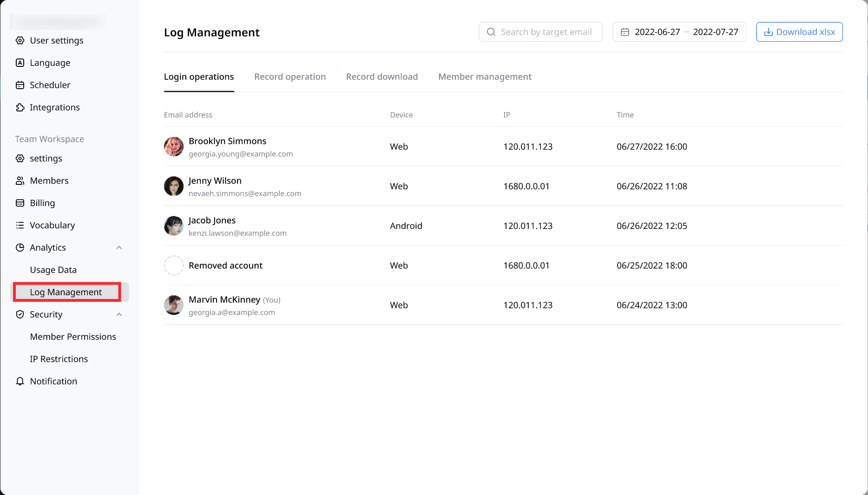Open the IP Restrictions page
This screenshot has height=495, width=868.
click(59, 358)
